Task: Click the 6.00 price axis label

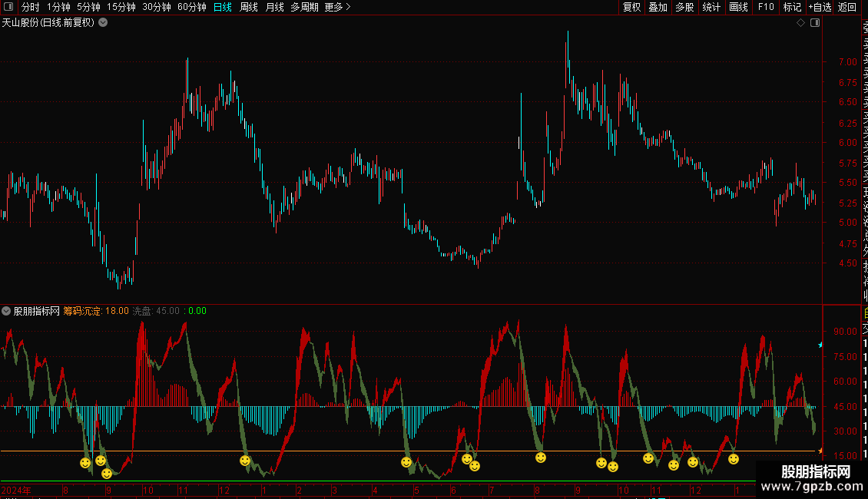Action: 847,142
